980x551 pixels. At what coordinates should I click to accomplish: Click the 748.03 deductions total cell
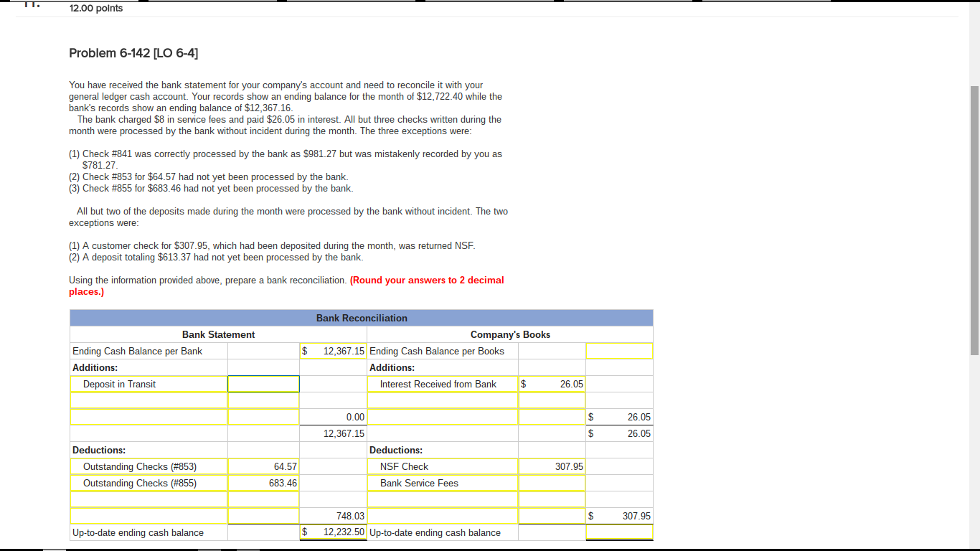(333, 516)
